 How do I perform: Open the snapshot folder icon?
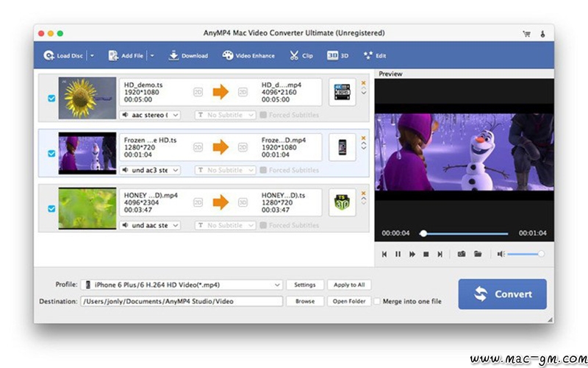(x=478, y=254)
